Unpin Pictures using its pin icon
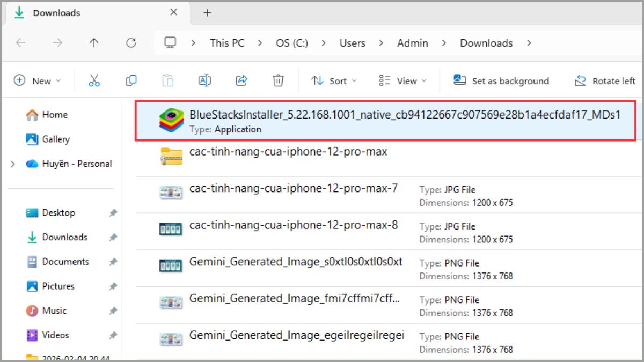This screenshot has width=644, height=362. coord(113,286)
